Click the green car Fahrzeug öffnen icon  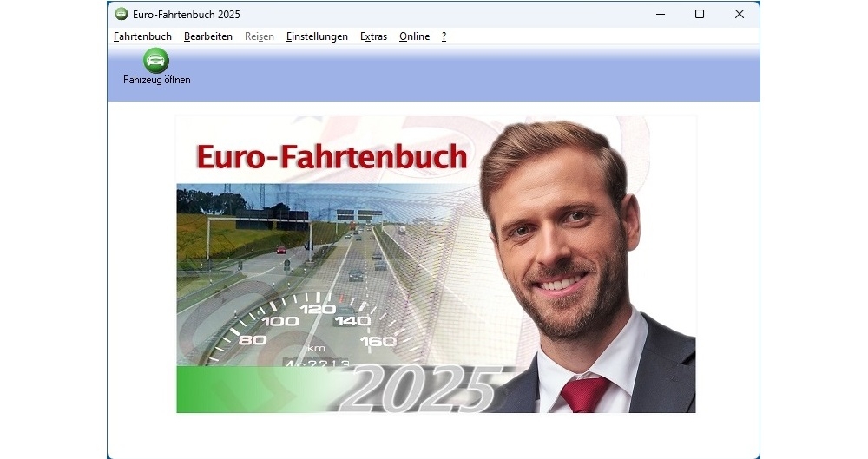point(156,61)
